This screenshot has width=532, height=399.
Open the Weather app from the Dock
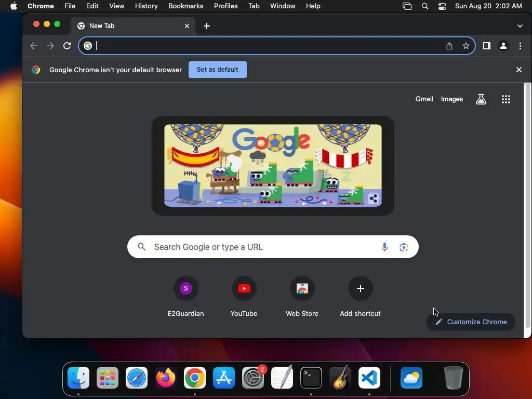coord(411,378)
